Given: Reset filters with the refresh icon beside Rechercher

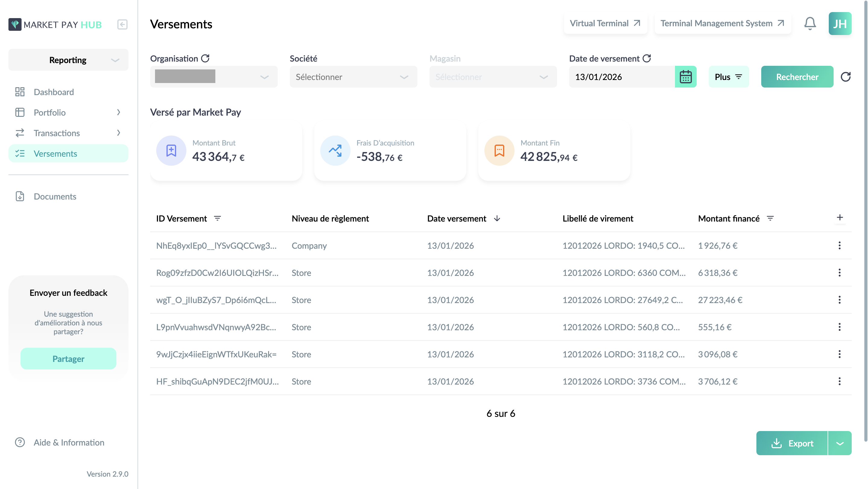Looking at the screenshot, I should click(845, 77).
